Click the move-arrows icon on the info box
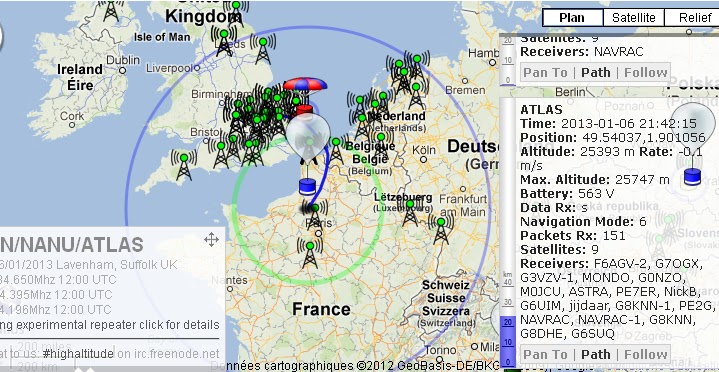The image size is (719, 372). (211, 239)
